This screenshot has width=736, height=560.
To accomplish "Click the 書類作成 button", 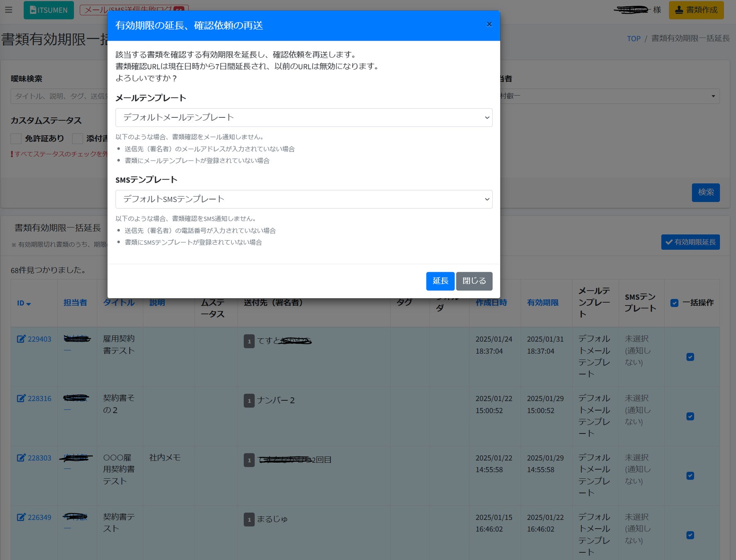I will [696, 10].
